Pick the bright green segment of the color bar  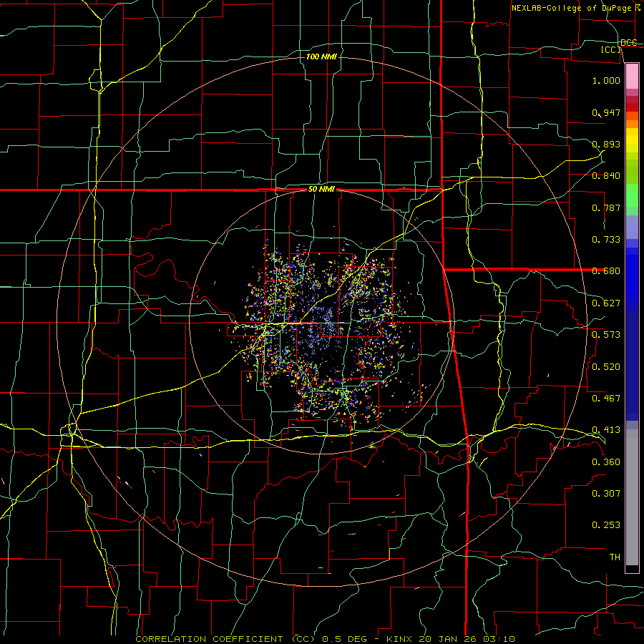(632, 195)
